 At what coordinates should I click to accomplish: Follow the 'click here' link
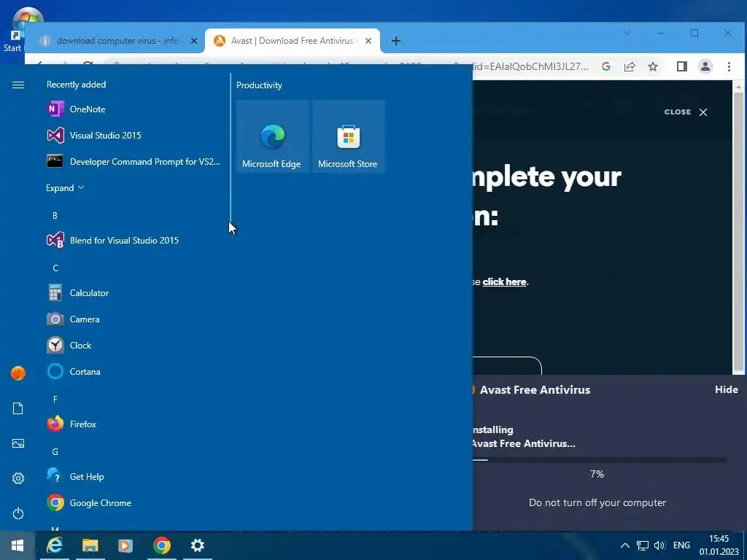[x=504, y=282]
